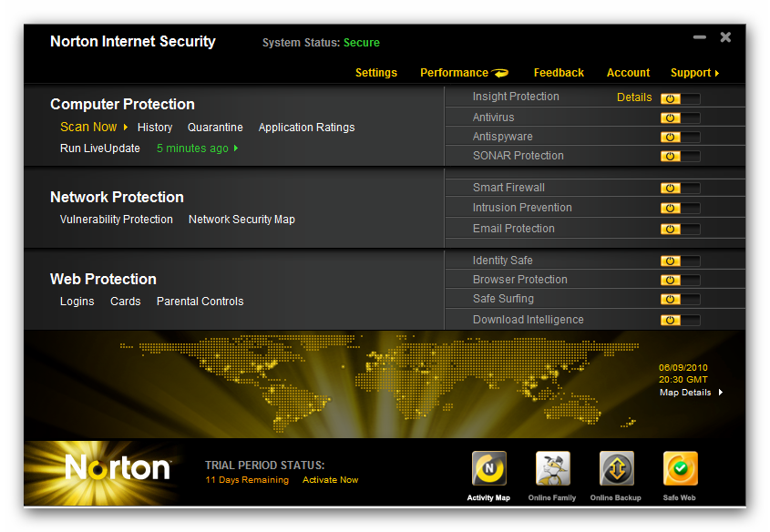Click the Safe Web icon
Viewport: 770px width, 532px height.
pos(680,469)
